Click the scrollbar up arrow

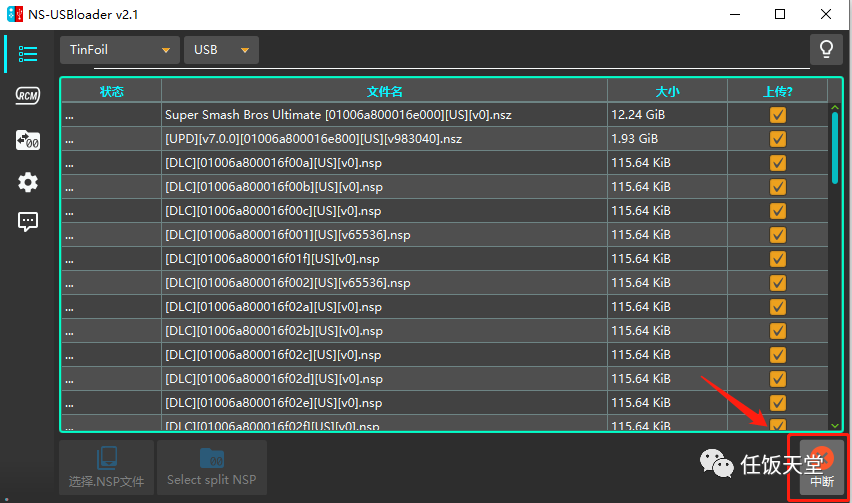click(835, 108)
